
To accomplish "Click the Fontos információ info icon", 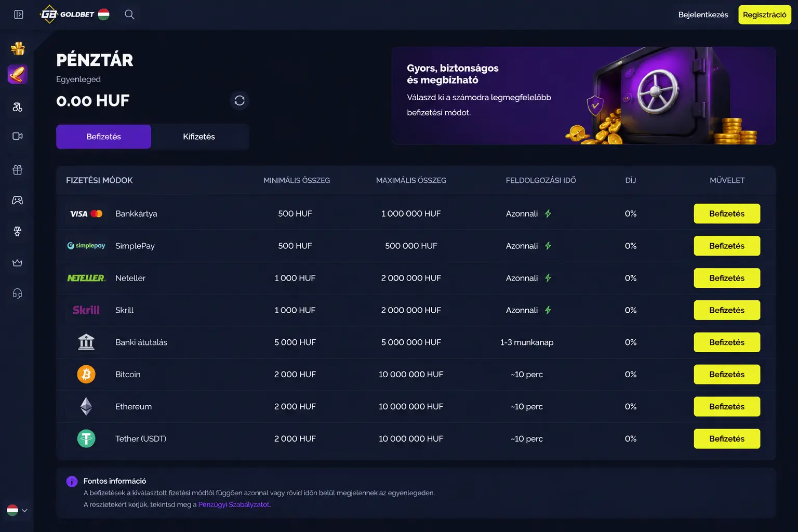I will (x=72, y=482).
